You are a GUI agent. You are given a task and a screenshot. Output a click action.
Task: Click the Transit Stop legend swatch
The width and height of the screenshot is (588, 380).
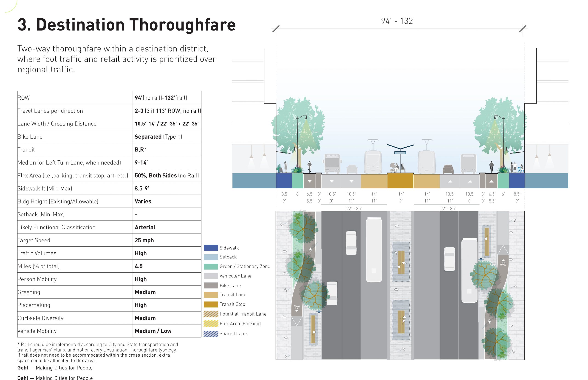click(x=210, y=304)
